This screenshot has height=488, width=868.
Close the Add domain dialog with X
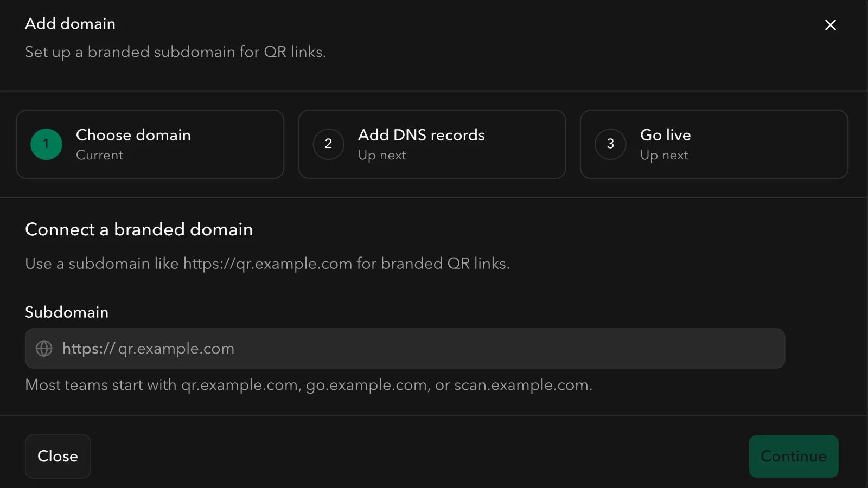click(x=830, y=25)
